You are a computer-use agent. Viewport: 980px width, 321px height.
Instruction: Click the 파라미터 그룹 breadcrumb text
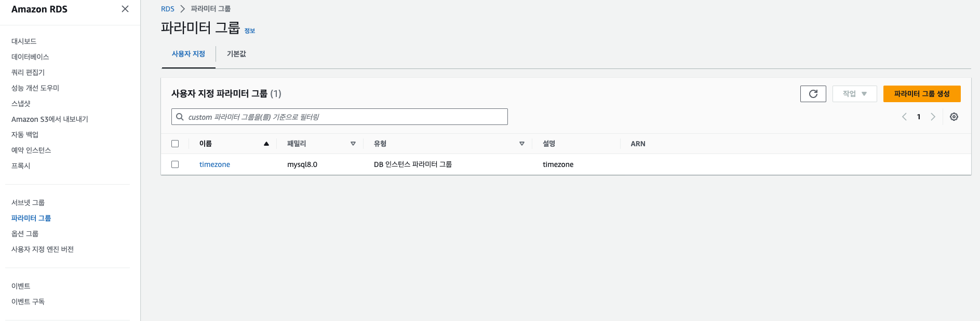pyautogui.click(x=211, y=9)
